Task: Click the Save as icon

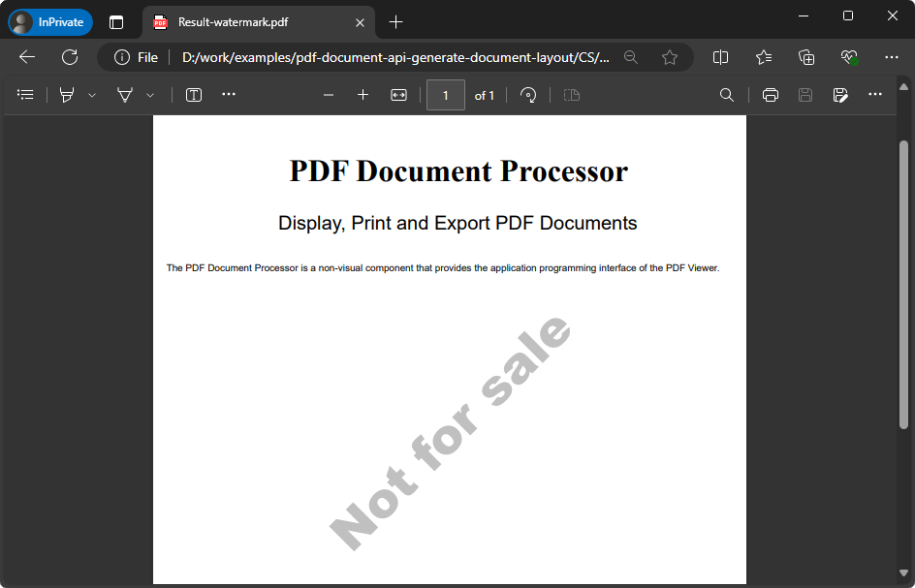Action: pos(840,95)
